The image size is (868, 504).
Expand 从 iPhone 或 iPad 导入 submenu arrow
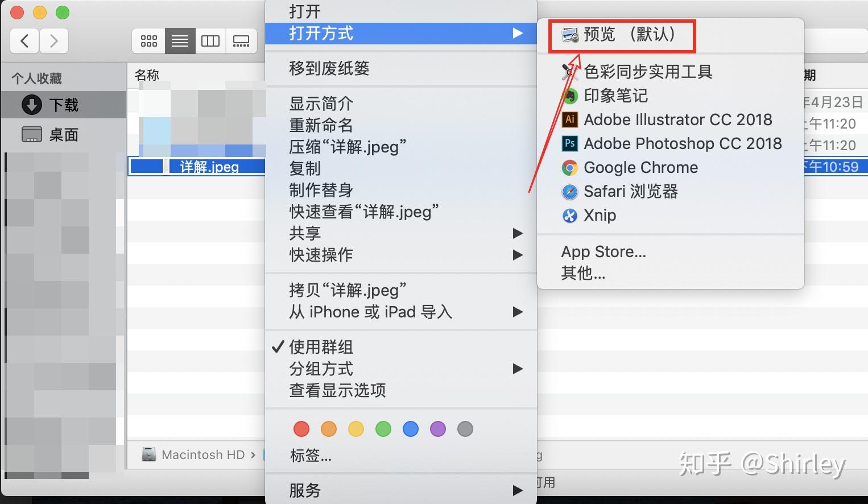(517, 312)
